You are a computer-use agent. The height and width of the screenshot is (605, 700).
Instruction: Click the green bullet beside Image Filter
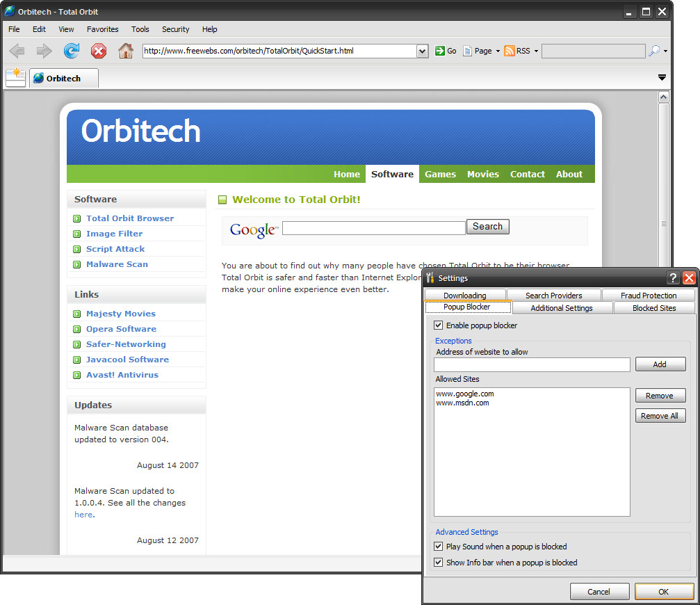(x=76, y=234)
